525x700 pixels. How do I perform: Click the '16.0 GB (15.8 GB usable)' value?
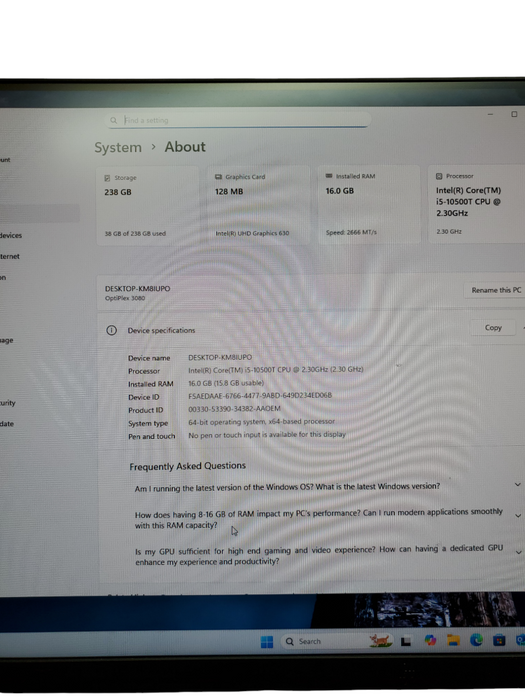[226, 383]
